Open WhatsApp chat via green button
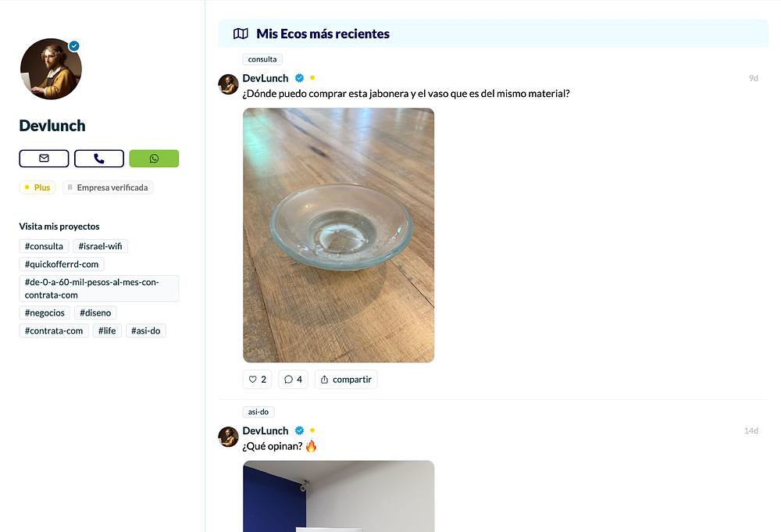Image resolution: width=781 pixels, height=532 pixels. coord(154,159)
